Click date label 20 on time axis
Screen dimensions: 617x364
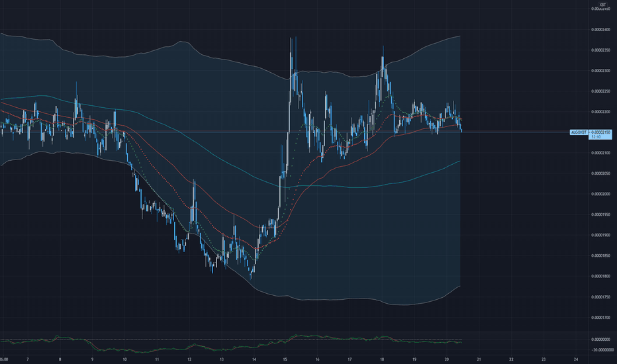click(x=447, y=359)
